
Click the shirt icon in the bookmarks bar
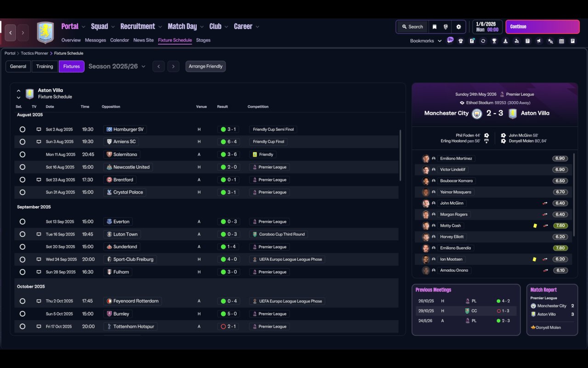[x=461, y=41]
